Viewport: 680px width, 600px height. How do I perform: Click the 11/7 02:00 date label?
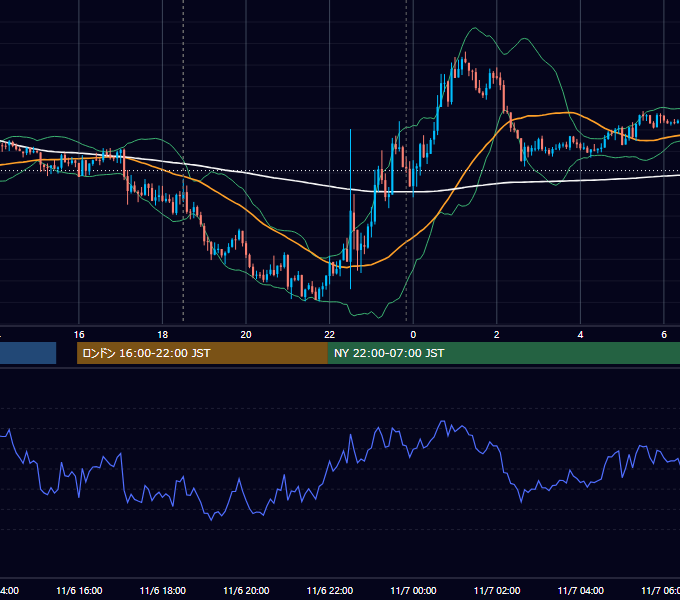click(x=497, y=590)
